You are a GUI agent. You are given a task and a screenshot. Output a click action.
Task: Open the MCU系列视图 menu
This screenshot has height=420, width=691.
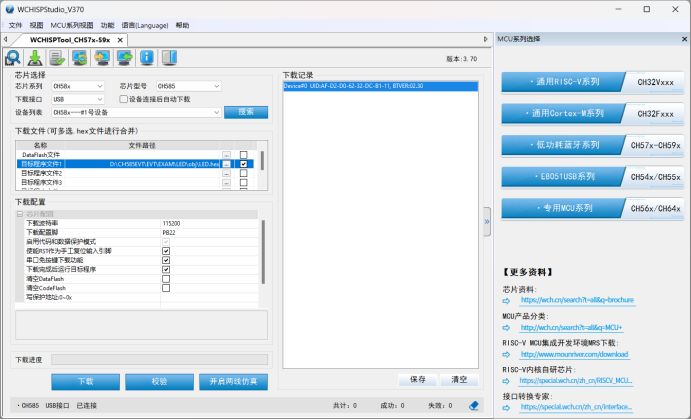(x=72, y=25)
